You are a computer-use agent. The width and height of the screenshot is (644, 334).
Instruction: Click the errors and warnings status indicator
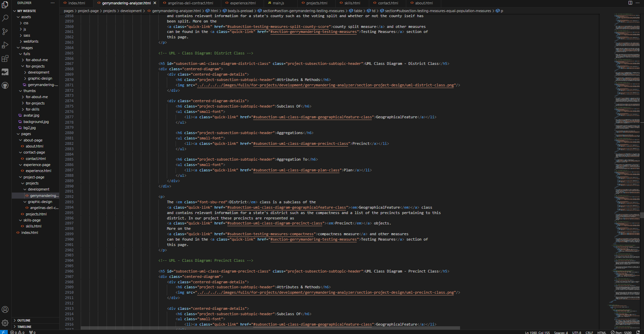click(17, 332)
